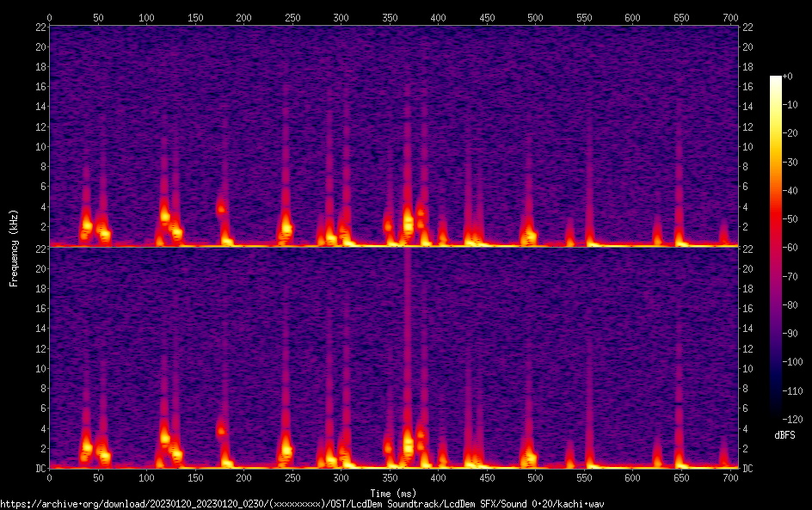
Task: Click the 10 kHz tick on the lower-right frequency axis
Action: coord(747,368)
